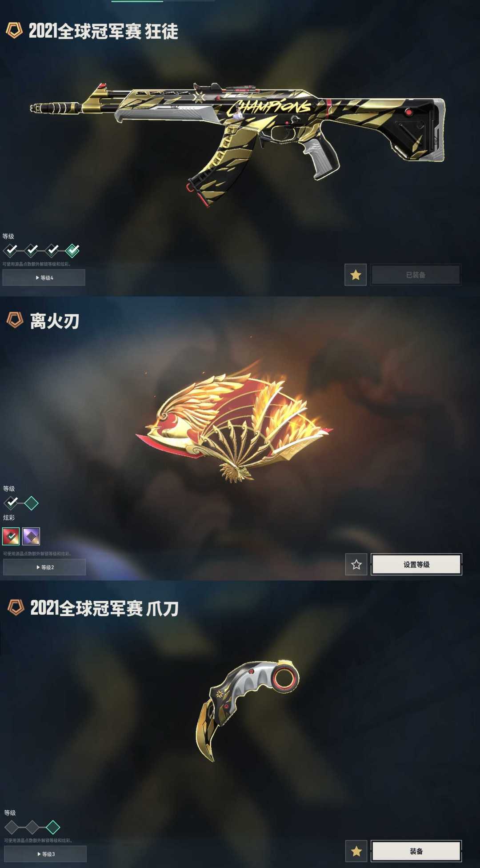Select the teal level 3 diamond of 爪刀
The width and height of the screenshot is (480, 868).
tap(53, 827)
